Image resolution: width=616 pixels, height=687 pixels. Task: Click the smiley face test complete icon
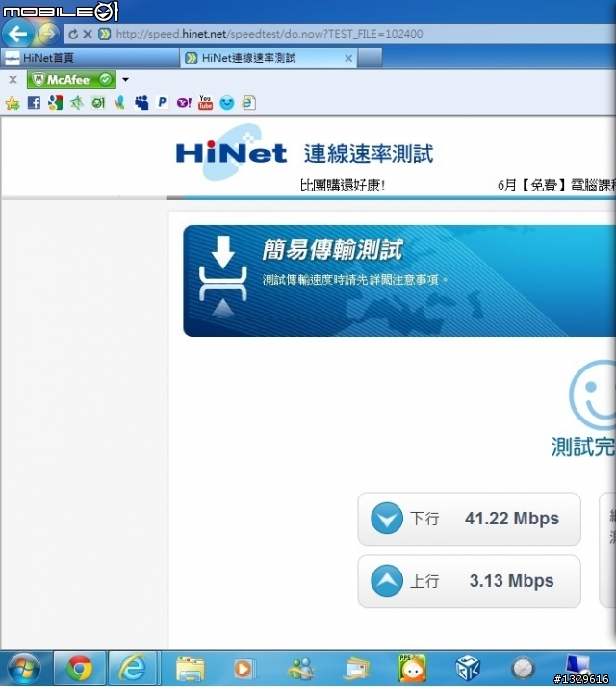pyautogui.click(x=592, y=394)
